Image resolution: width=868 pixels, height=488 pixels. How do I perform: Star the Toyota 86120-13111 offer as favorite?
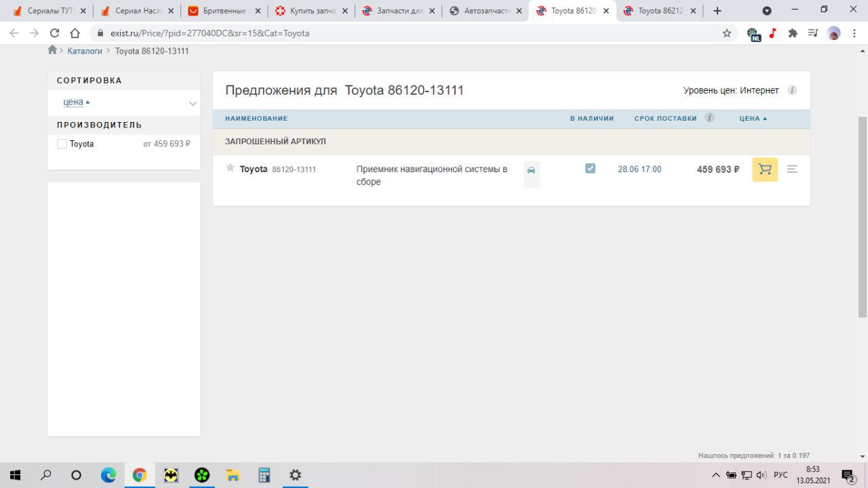231,168
